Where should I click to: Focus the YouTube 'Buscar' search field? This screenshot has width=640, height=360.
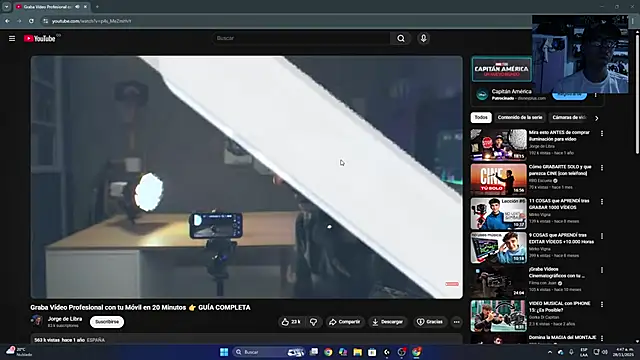(301, 38)
